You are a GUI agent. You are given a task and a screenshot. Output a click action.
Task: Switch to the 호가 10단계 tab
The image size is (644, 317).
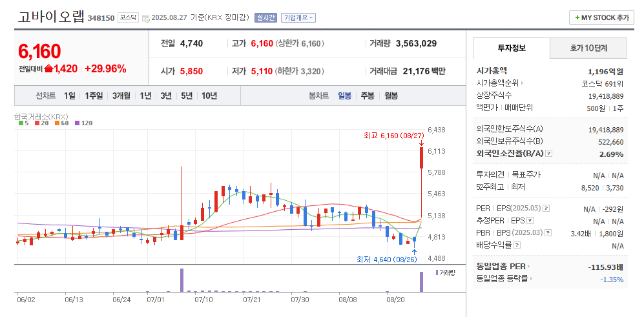tap(588, 48)
